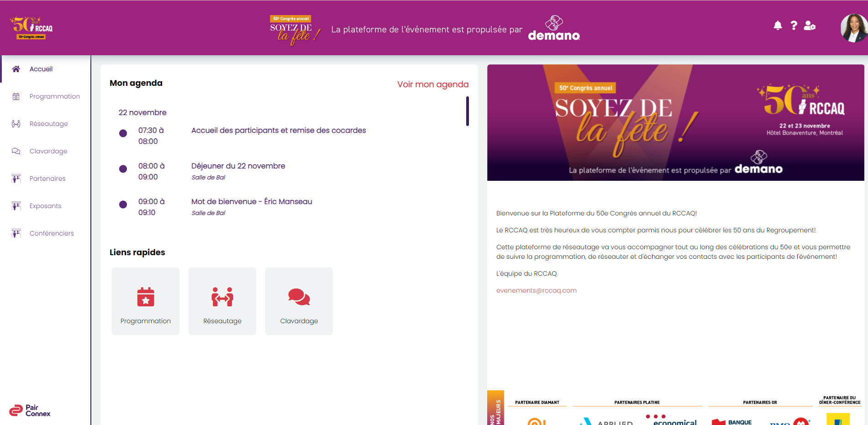Click Programmation calendar icon in sidebar
This screenshot has height=425, width=868.
(16, 96)
